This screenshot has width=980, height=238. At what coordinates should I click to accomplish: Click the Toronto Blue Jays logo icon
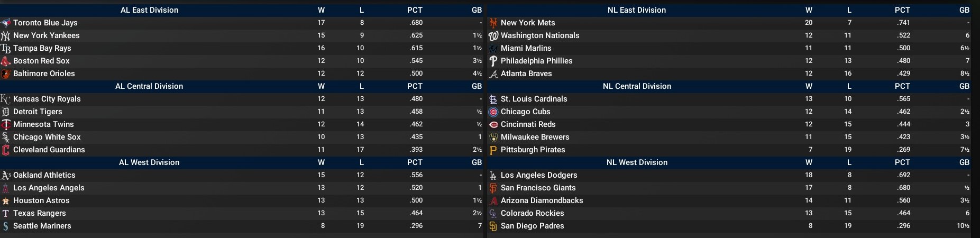6,23
